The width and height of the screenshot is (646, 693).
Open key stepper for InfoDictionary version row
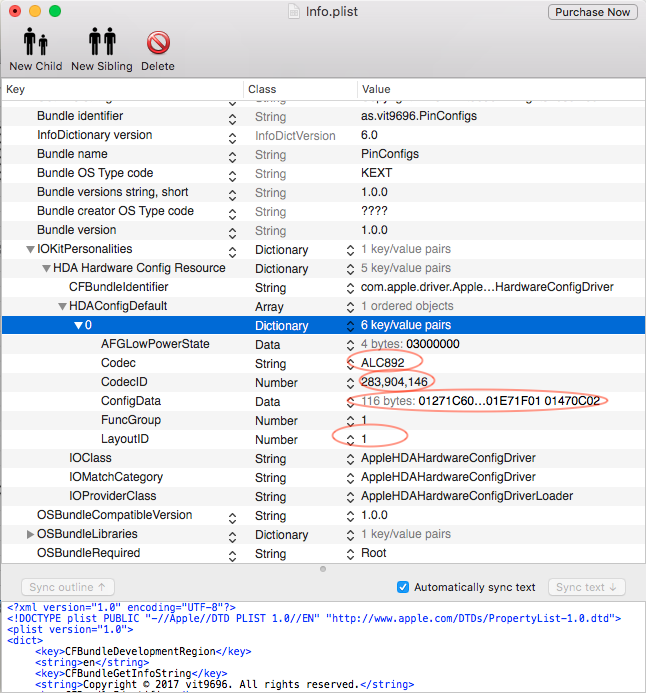(232, 137)
